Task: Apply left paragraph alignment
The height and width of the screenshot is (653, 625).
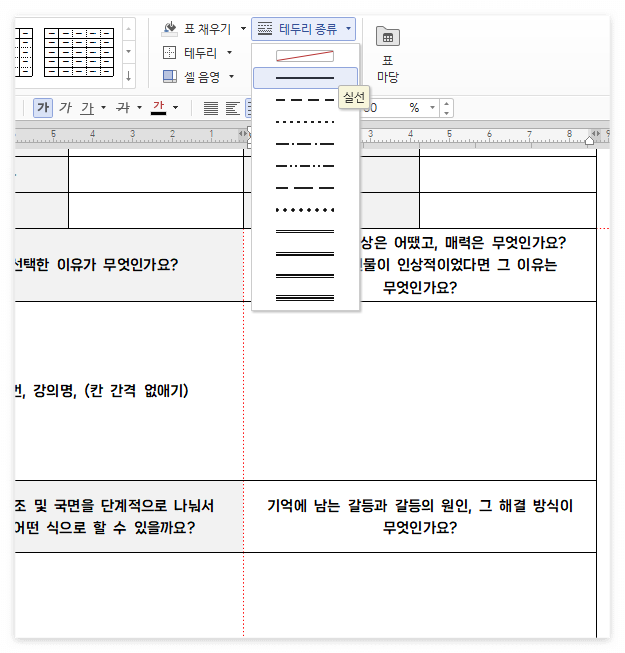Action: click(x=233, y=108)
